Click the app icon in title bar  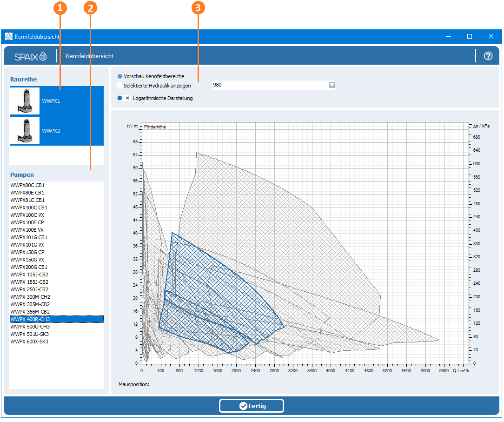[9, 36]
